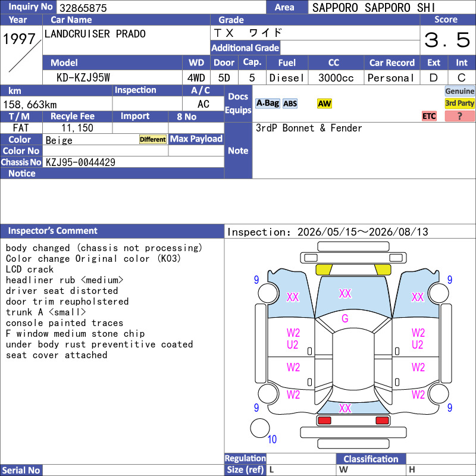
Task: Click the Size (ref) label
Action: [245, 469]
